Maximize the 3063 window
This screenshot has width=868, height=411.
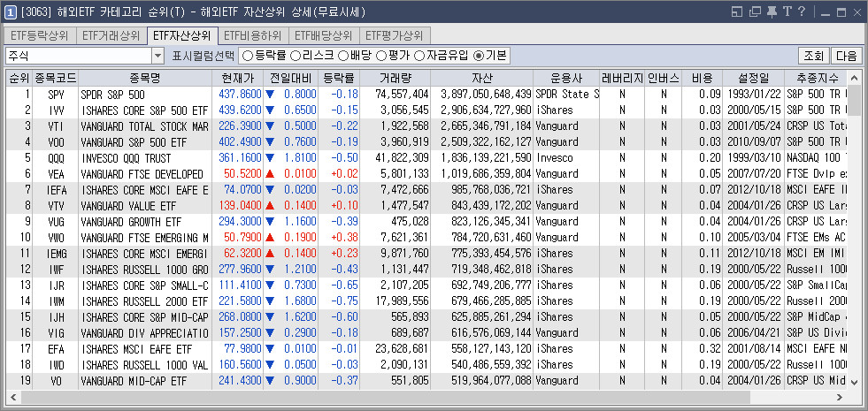(x=841, y=12)
